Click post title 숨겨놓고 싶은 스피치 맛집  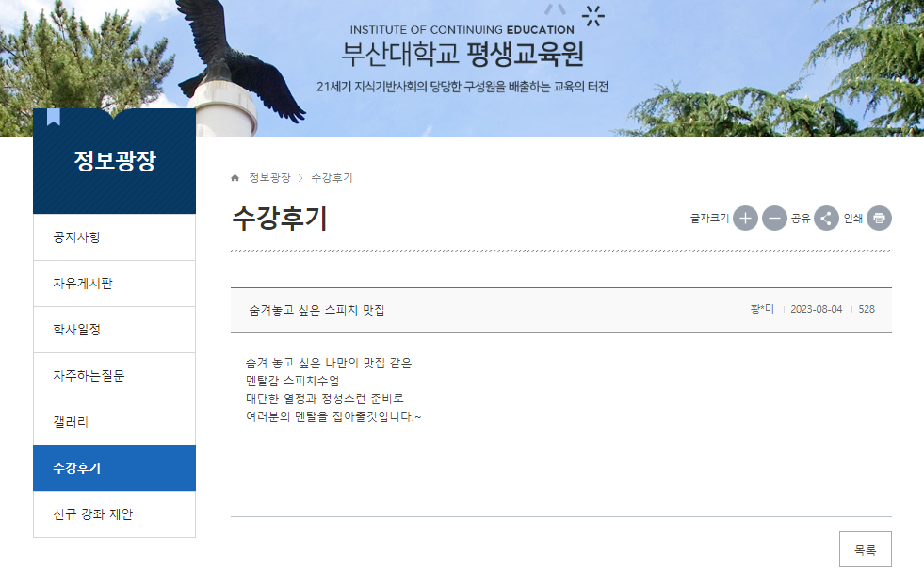pos(316,310)
